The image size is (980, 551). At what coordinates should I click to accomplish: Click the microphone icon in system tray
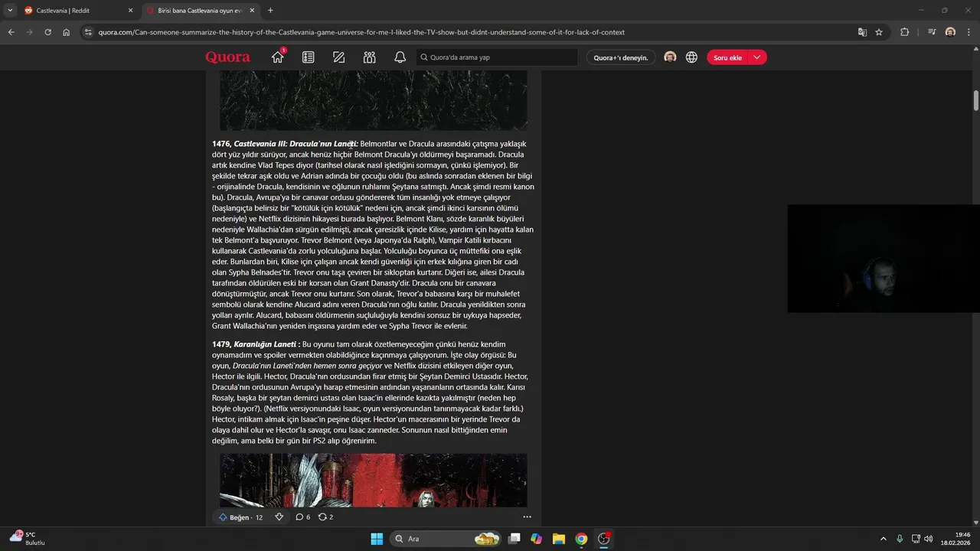coord(900,539)
